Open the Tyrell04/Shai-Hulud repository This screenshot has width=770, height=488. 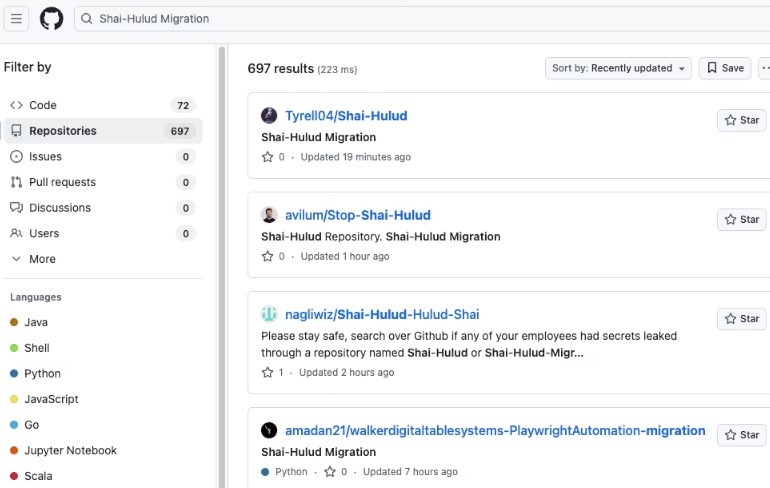coord(346,116)
